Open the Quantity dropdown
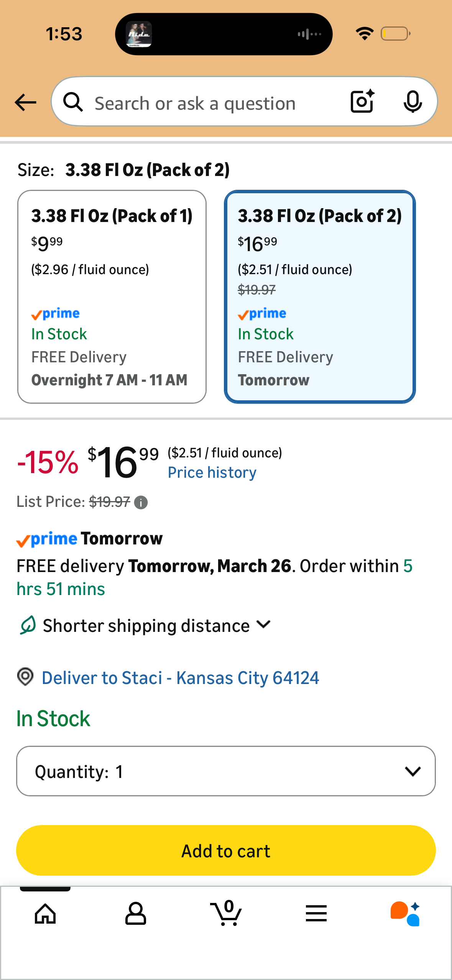This screenshot has width=452, height=980. [x=226, y=771]
